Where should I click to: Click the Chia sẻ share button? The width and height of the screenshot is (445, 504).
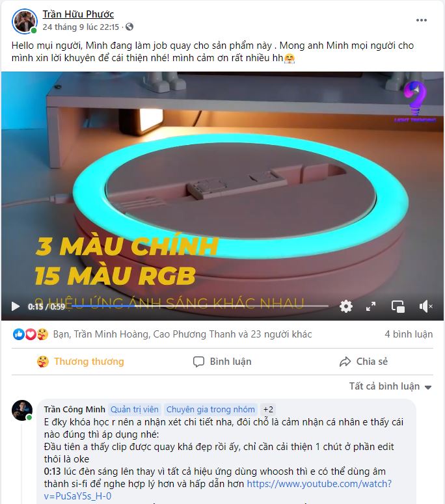point(364,362)
